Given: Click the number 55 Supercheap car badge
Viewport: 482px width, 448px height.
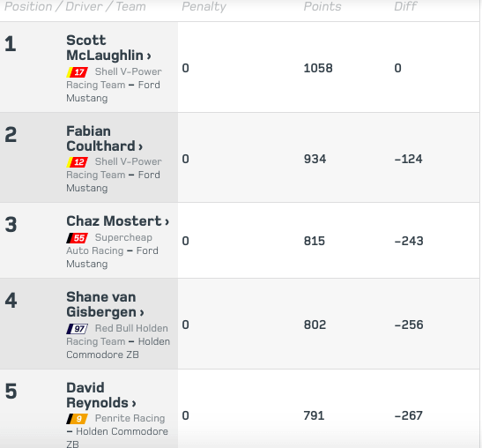Looking at the screenshot, I should coord(78,238).
